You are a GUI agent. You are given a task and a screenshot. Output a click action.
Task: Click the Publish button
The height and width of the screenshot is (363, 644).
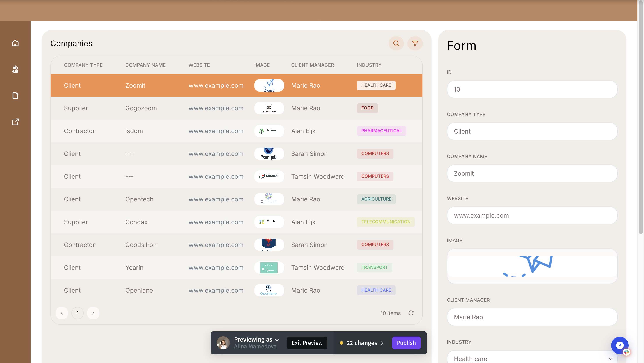[x=406, y=343]
